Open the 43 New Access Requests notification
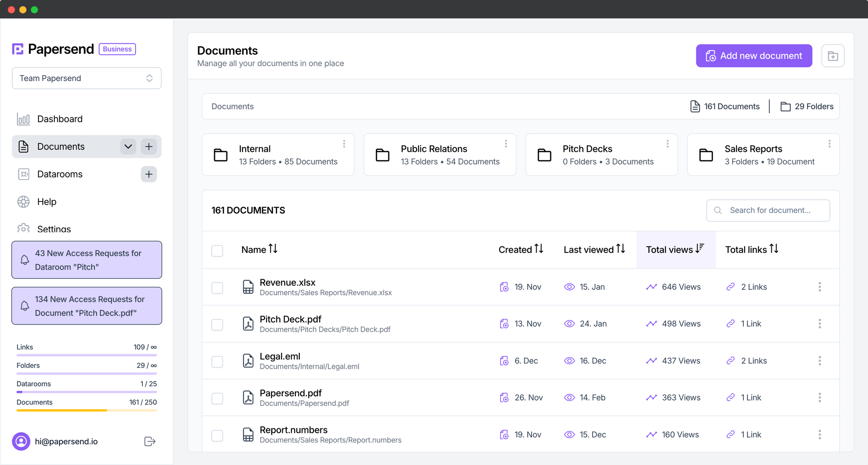The width and height of the screenshot is (868, 465). click(86, 260)
